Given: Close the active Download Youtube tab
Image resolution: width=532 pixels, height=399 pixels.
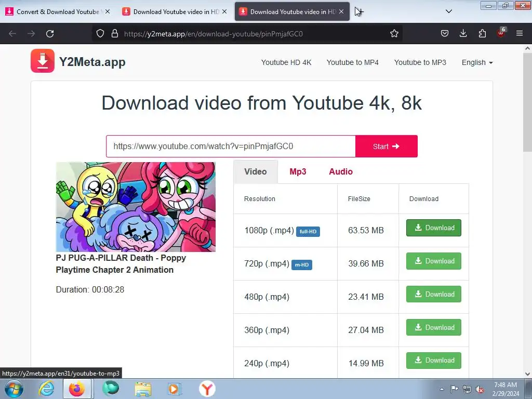Looking at the screenshot, I should click(x=341, y=11).
